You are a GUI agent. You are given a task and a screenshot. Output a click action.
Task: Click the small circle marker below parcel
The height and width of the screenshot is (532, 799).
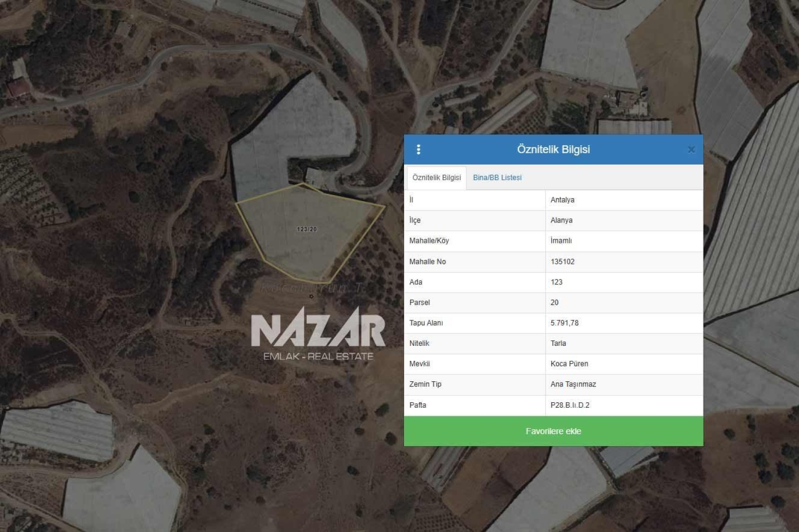[x=311, y=296]
